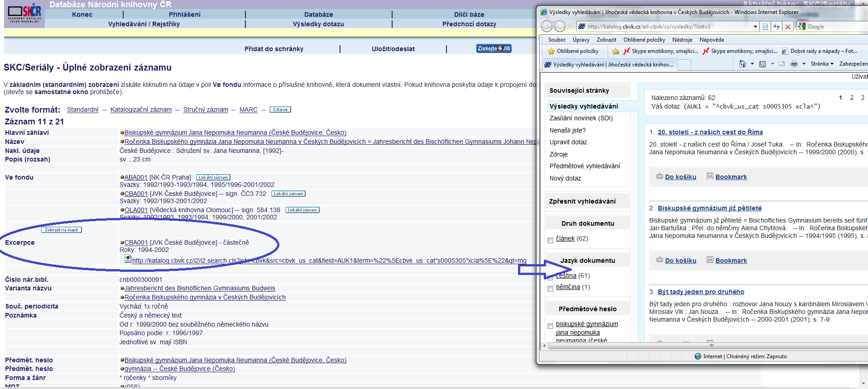Open Jahresbericht des Bishöflichen Gymnasiums Budweis link
This screenshot has width=868, height=389.
pos(200,288)
